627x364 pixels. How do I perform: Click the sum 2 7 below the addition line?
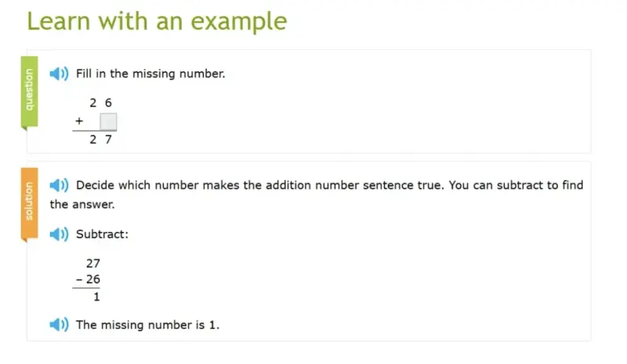[100, 139]
